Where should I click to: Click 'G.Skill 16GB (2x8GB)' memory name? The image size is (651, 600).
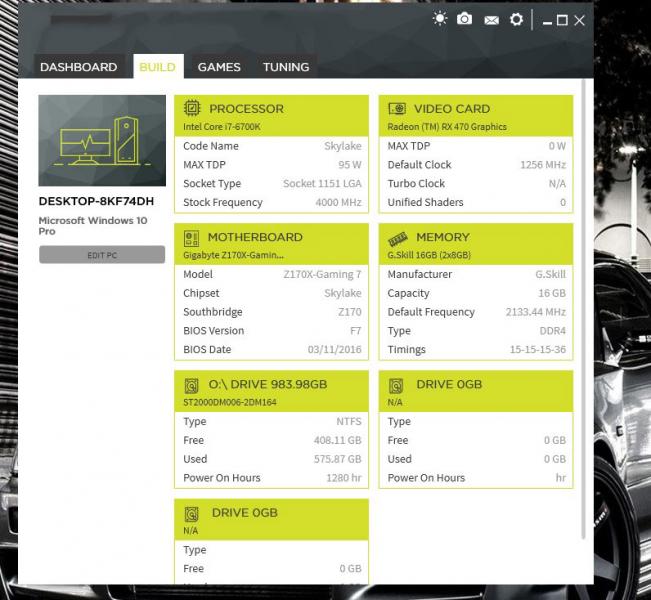click(429, 255)
